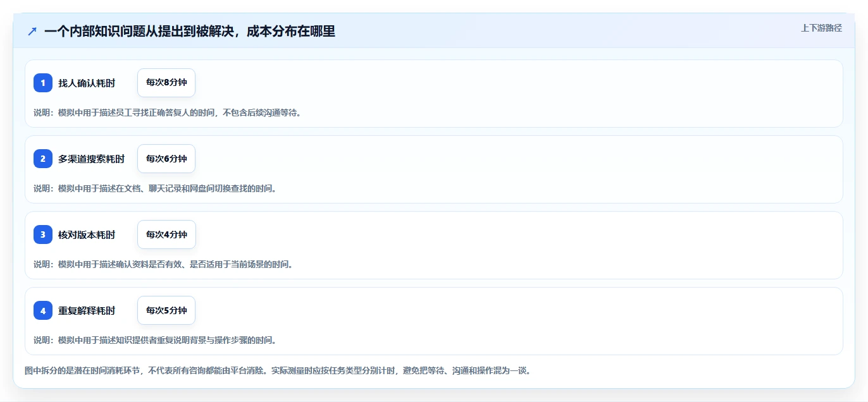The width and height of the screenshot is (868, 402).
Task: Click the 每次4分钟 pill
Action: tap(166, 234)
